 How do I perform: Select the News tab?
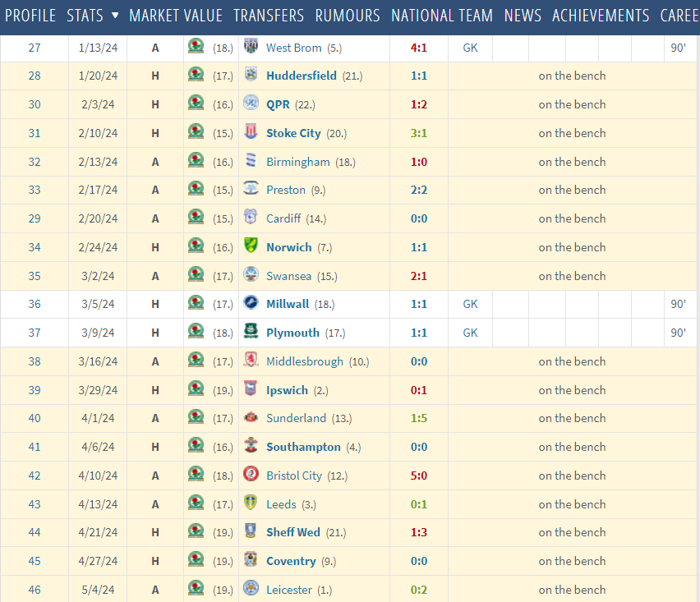pyautogui.click(x=523, y=16)
